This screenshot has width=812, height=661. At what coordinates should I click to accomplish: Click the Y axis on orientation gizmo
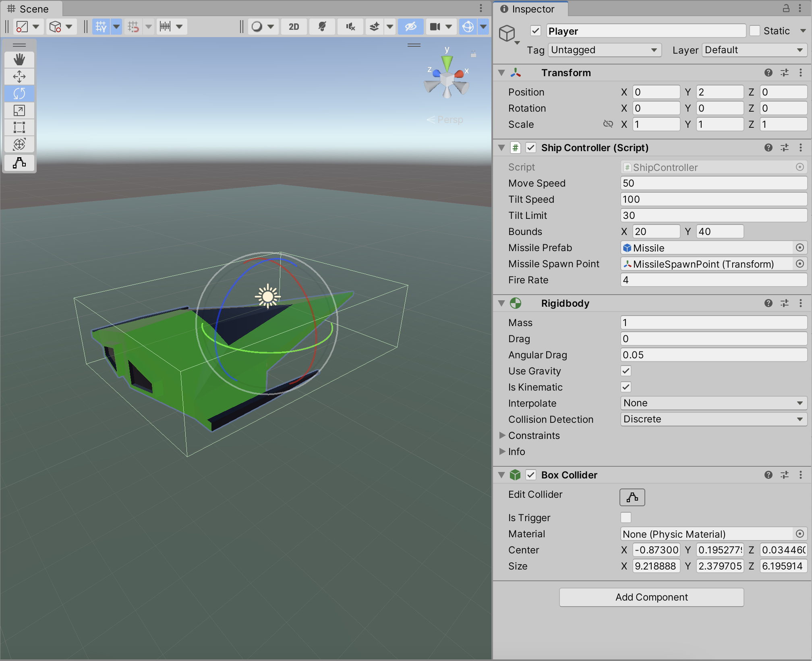coord(447,62)
